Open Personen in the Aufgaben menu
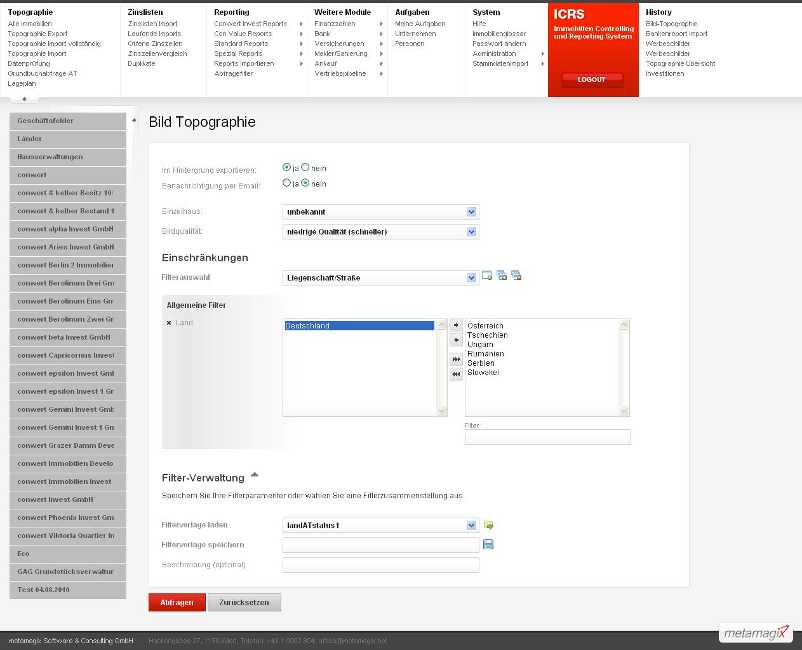 [x=409, y=43]
